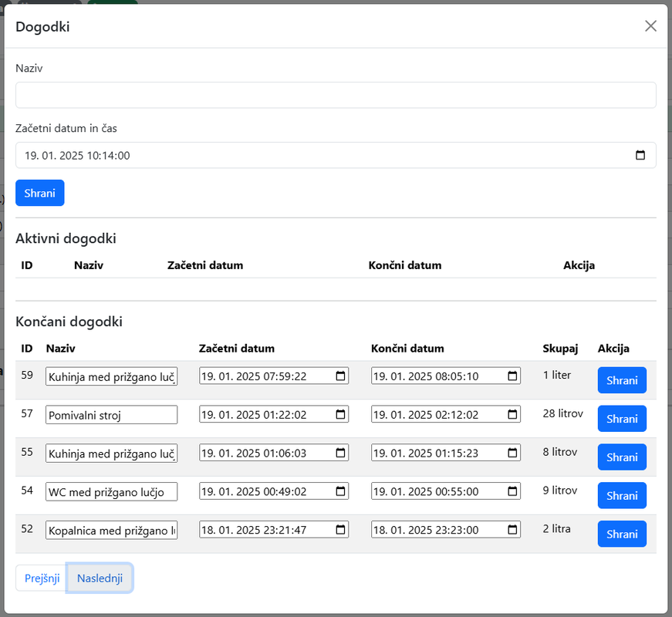Click ID cell 59

(27, 375)
